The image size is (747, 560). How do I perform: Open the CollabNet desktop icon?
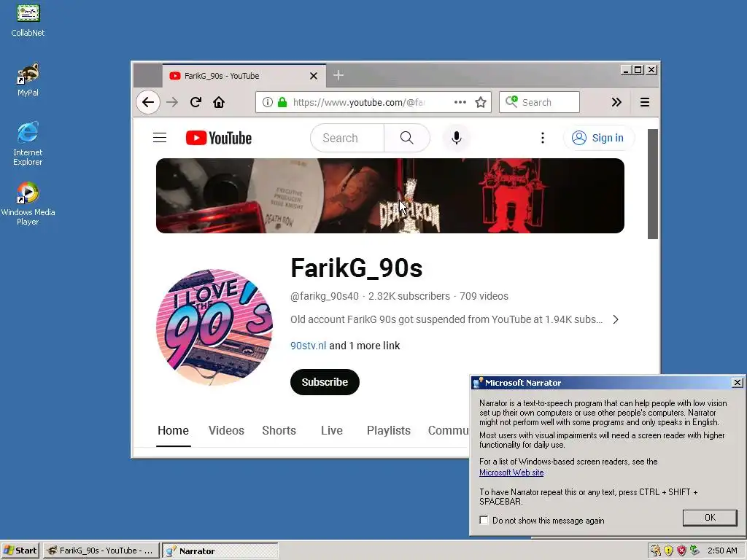(x=28, y=20)
